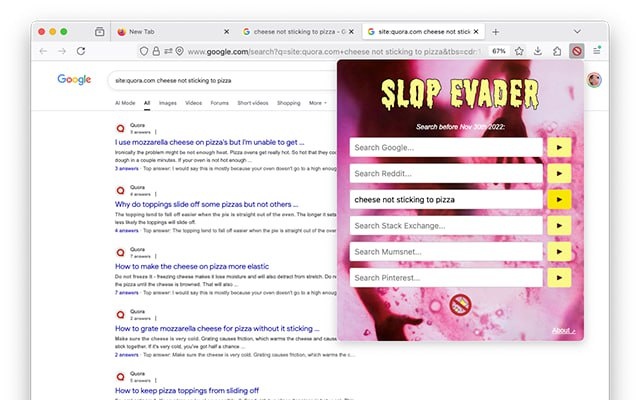This screenshot has height=400, width=640.
Task: Open the Firefox View sidebar icon
Action: tap(100, 31)
